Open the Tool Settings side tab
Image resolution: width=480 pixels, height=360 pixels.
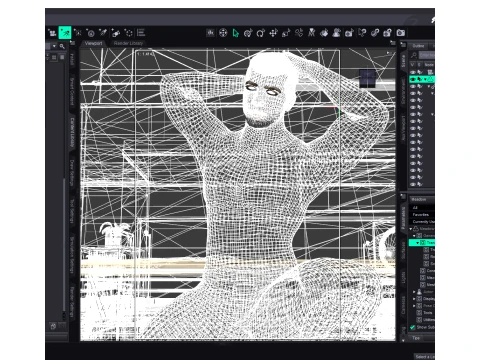click(x=72, y=211)
